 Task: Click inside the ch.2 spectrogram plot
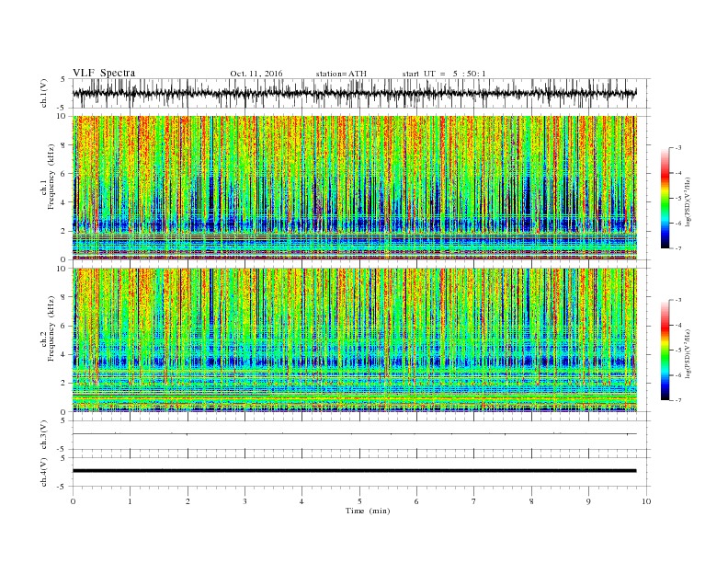pos(354,340)
